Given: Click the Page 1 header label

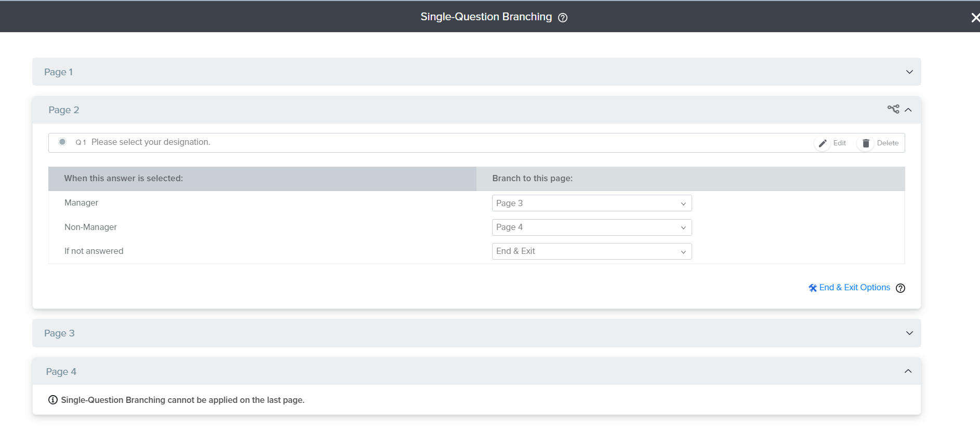Looking at the screenshot, I should coord(58,72).
